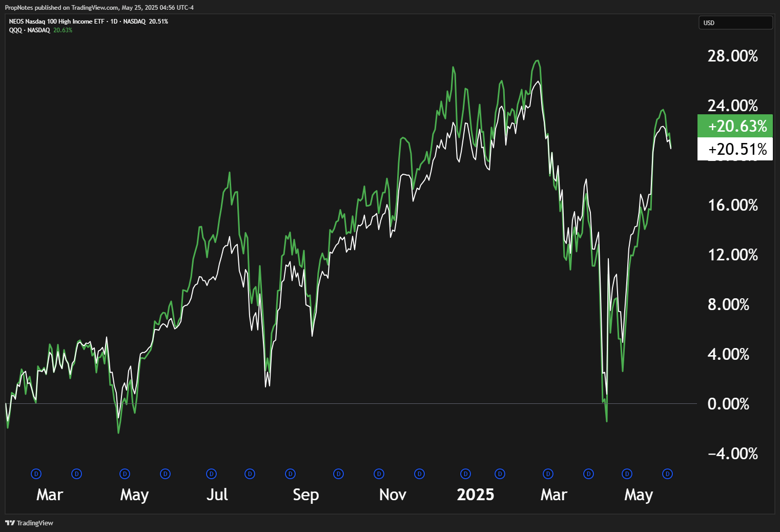Screen dimensions: 780x532
Task: Click the 2025 label on the time axis
Action: (x=476, y=495)
